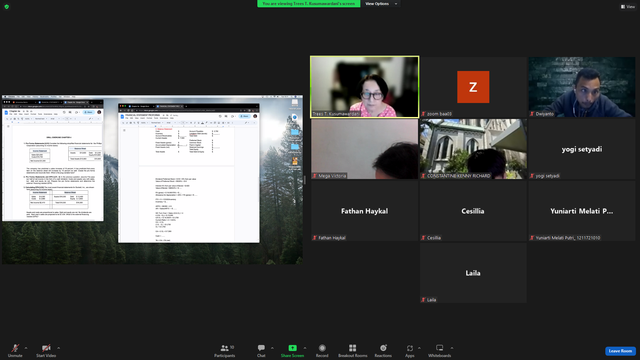Click the Leave Room button
Viewport: 640px width, 360px height.
click(x=620, y=351)
